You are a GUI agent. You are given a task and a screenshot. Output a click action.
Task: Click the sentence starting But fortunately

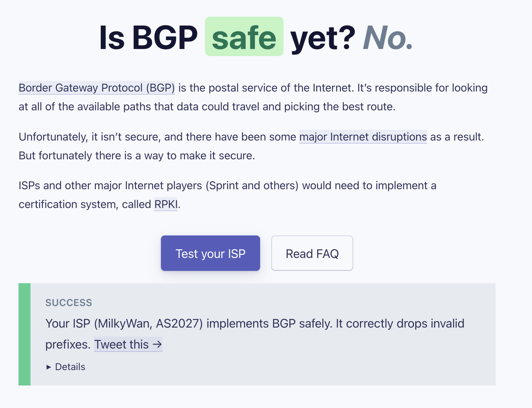(137, 156)
